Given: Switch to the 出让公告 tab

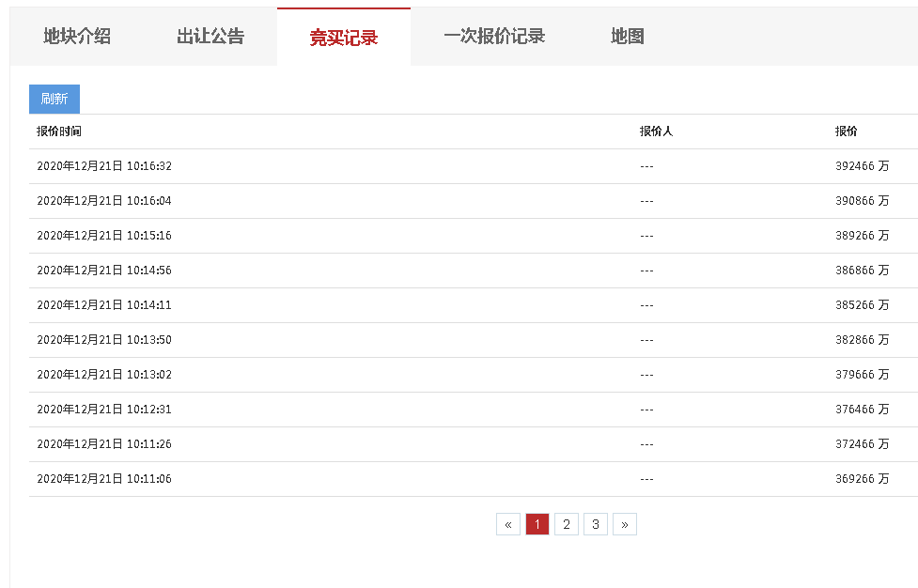Looking at the screenshot, I should (x=210, y=37).
